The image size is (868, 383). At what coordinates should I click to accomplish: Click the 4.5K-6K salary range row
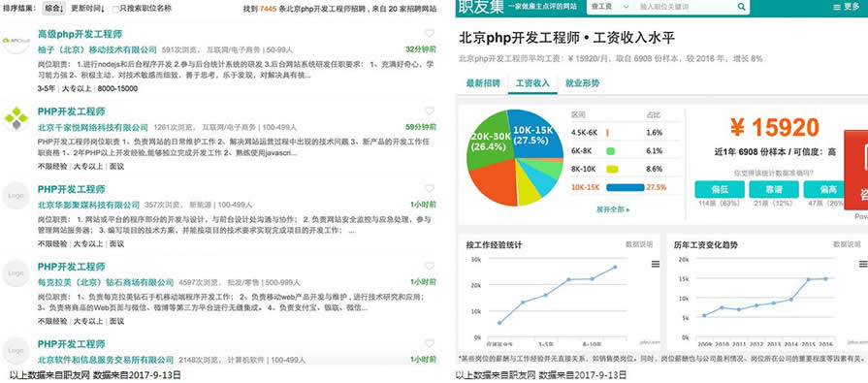point(626,133)
